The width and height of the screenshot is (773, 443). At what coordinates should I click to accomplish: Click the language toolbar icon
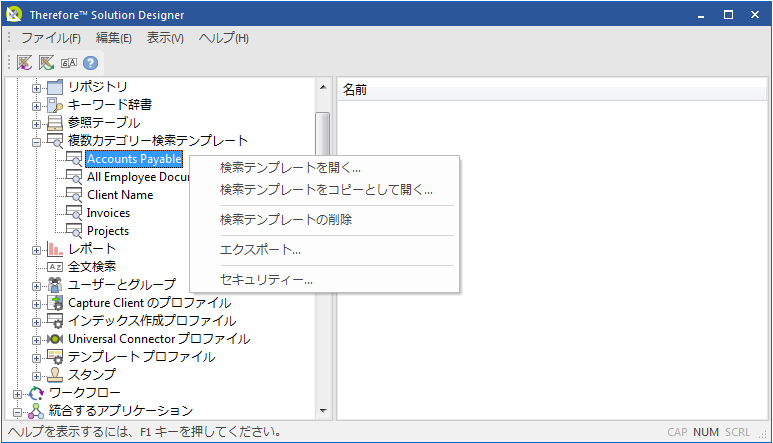[x=68, y=62]
